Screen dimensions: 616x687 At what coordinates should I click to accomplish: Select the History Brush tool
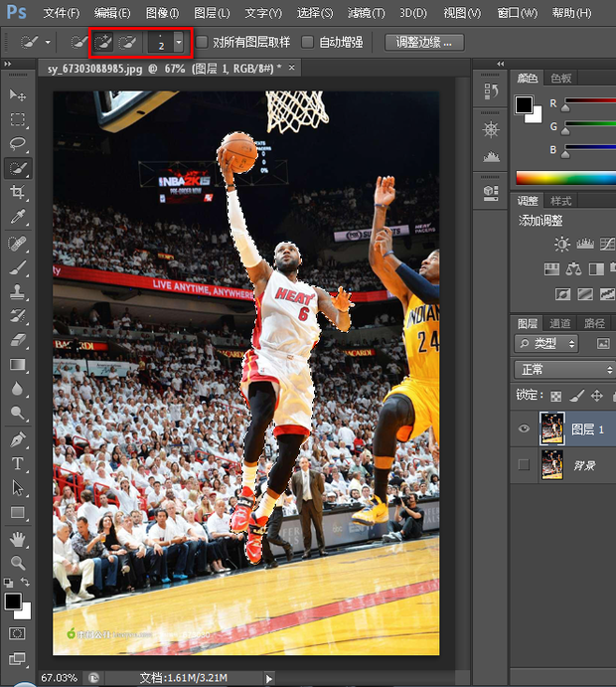pyautogui.click(x=18, y=315)
